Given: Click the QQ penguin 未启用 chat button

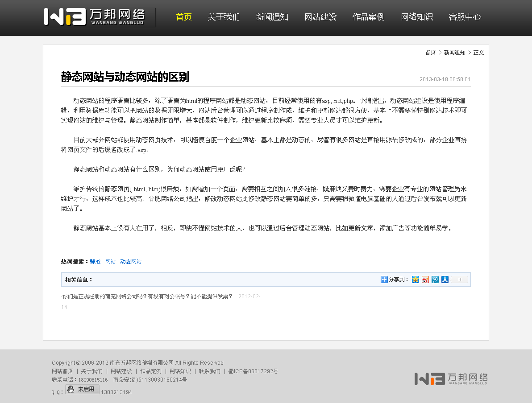Looking at the screenshot, I should coord(82,389).
